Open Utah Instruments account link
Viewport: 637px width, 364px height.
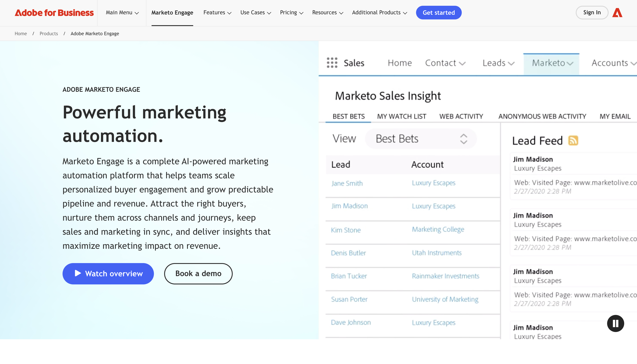pos(437,253)
